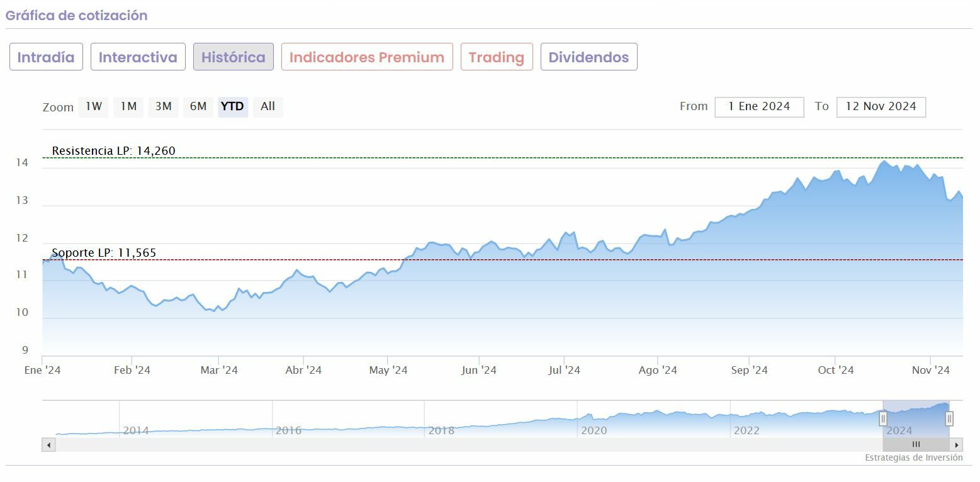Open the Estrategias de Inversión link
980x482 pixels.
click(913, 457)
